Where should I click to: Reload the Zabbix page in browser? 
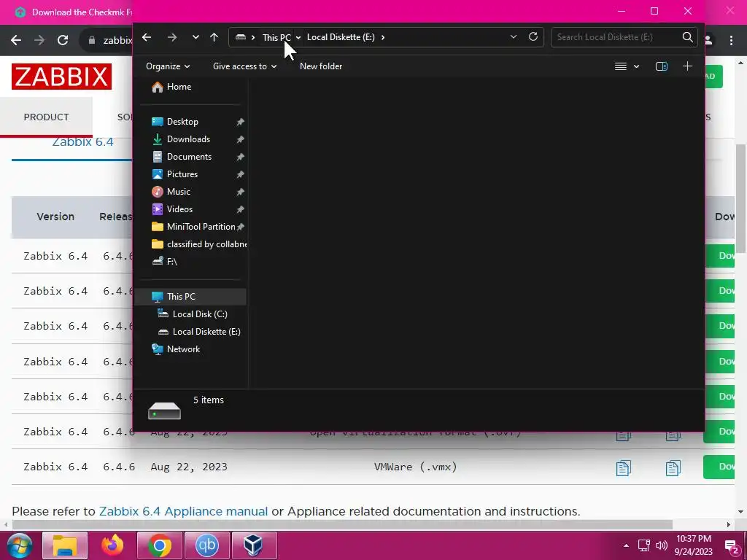tap(63, 41)
